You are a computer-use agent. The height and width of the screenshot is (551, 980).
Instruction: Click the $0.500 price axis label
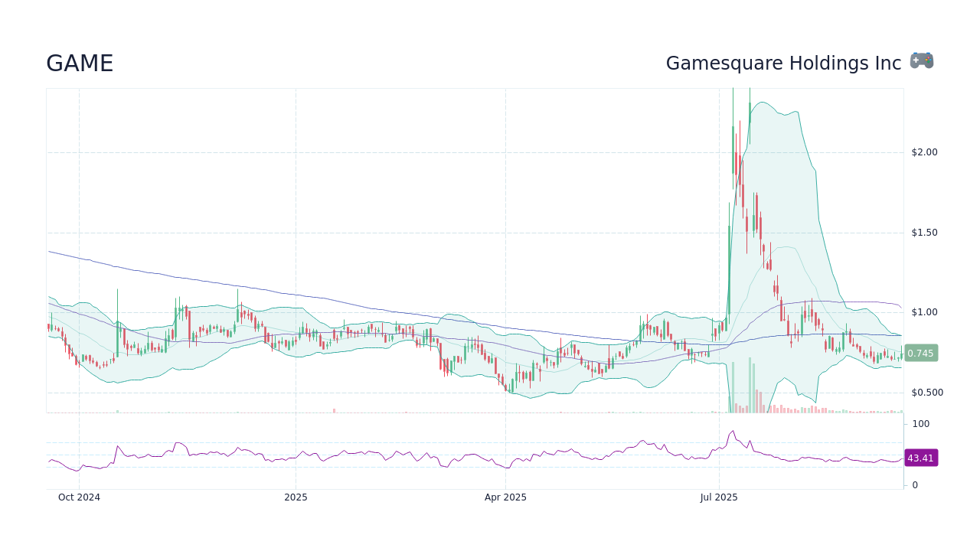click(x=927, y=392)
